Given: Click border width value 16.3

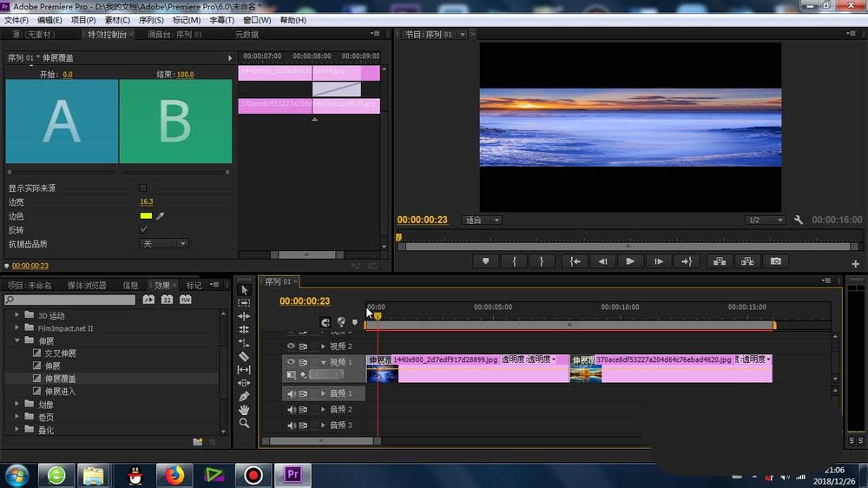Looking at the screenshot, I should [146, 201].
